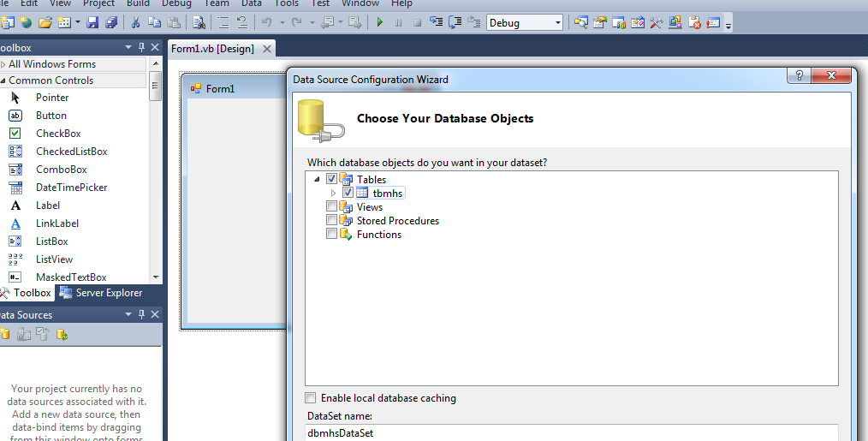Click the Add New Item toolbar icon
Image resolution: width=868 pixels, height=441 pixels.
[x=64, y=23]
